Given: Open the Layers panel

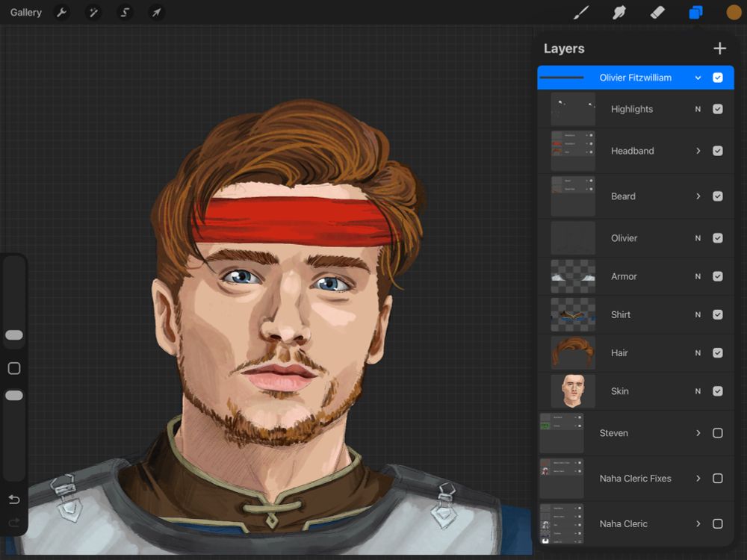Looking at the screenshot, I should tap(695, 12).
